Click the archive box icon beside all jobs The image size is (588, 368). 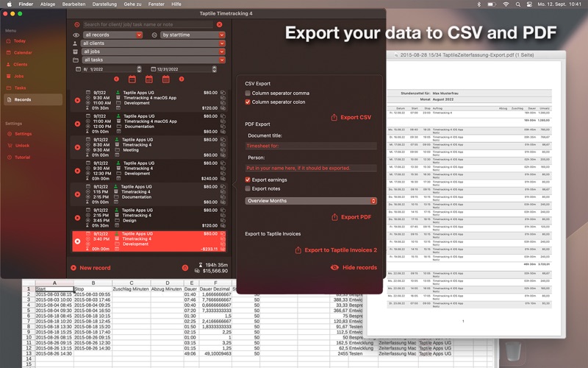[76, 52]
